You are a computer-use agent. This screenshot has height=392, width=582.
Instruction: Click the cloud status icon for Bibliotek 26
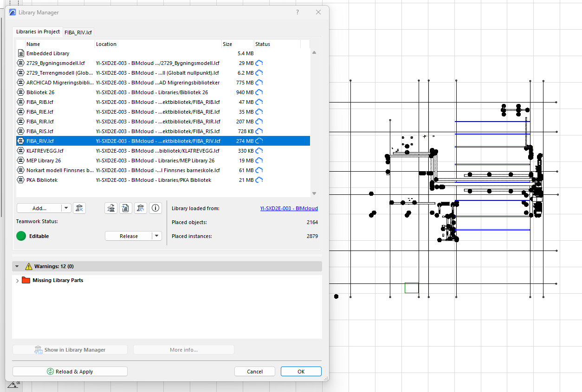[259, 92]
